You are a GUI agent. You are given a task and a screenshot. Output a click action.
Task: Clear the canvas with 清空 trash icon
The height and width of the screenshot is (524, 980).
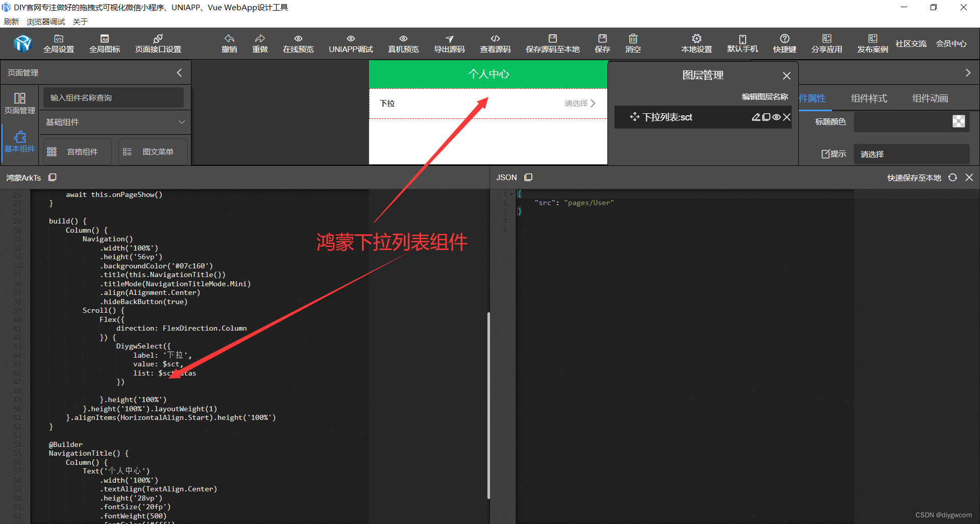(633, 43)
